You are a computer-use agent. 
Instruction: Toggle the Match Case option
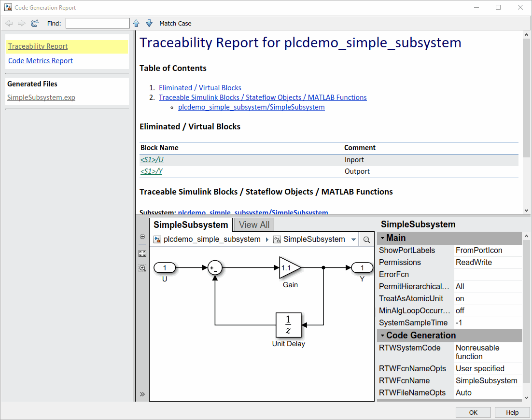point(175,23)
